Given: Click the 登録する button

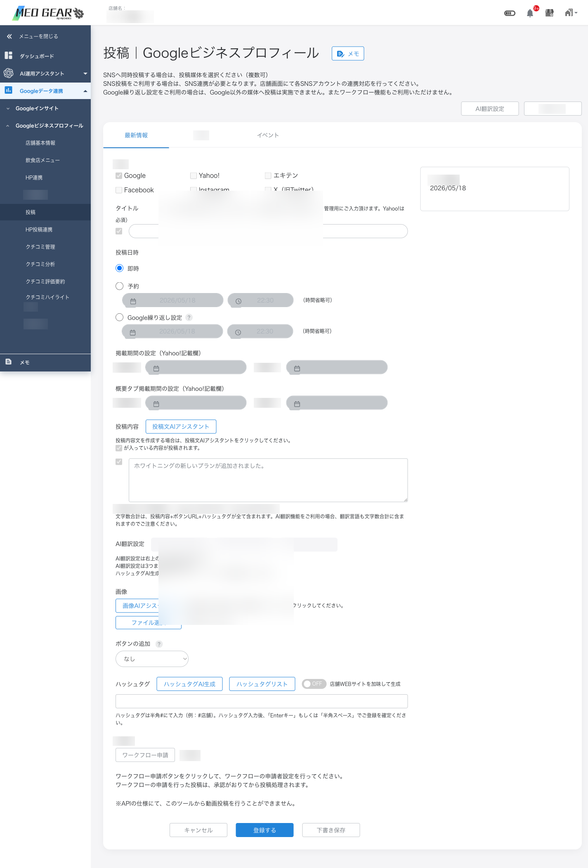Looking at the screenshot, I should pyautogui.click(x=264, y=830).
